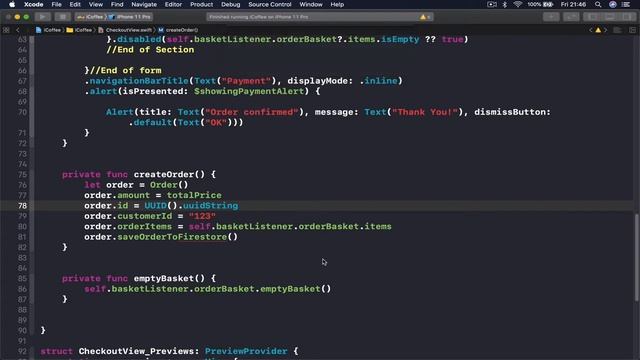Click the Bluetooth status icon
Image resolution: width=640 pixels, height=360 pixels.
(x=504, y=4)
